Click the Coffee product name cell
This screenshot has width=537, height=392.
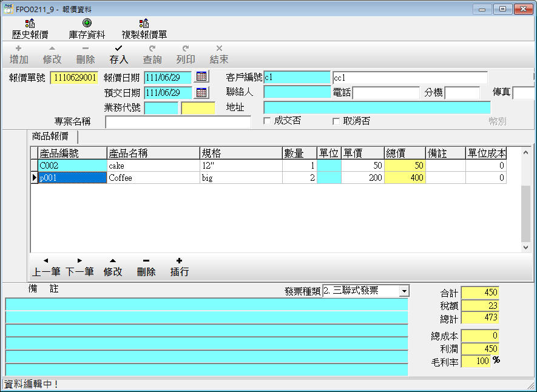click(x=154, y=178)
